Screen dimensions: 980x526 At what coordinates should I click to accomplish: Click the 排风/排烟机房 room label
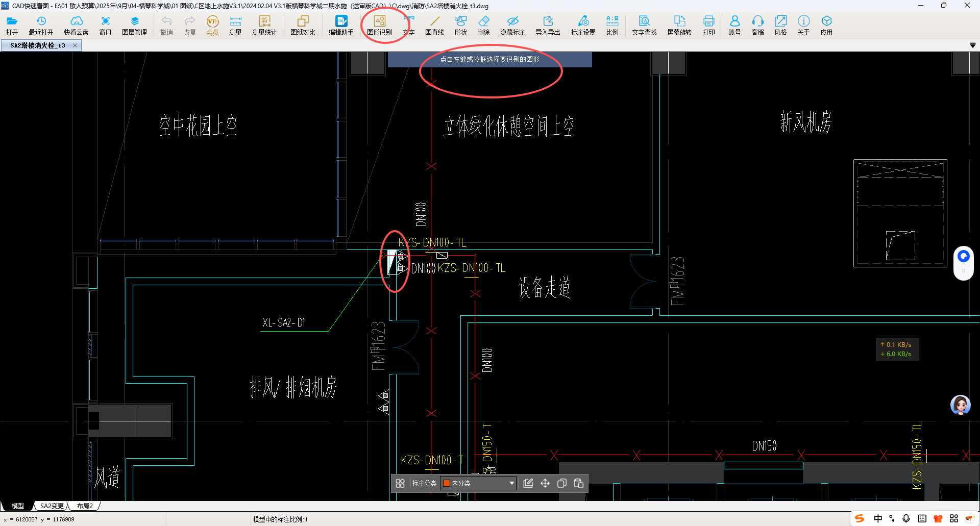293,387
